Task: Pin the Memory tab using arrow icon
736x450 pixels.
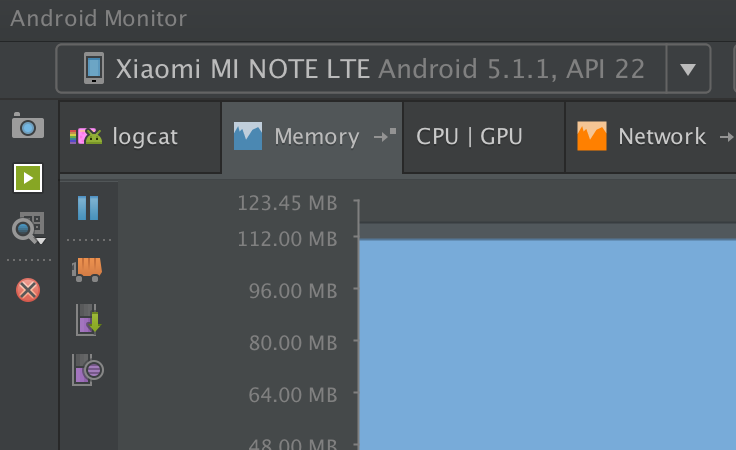Action: pos(385,136)
